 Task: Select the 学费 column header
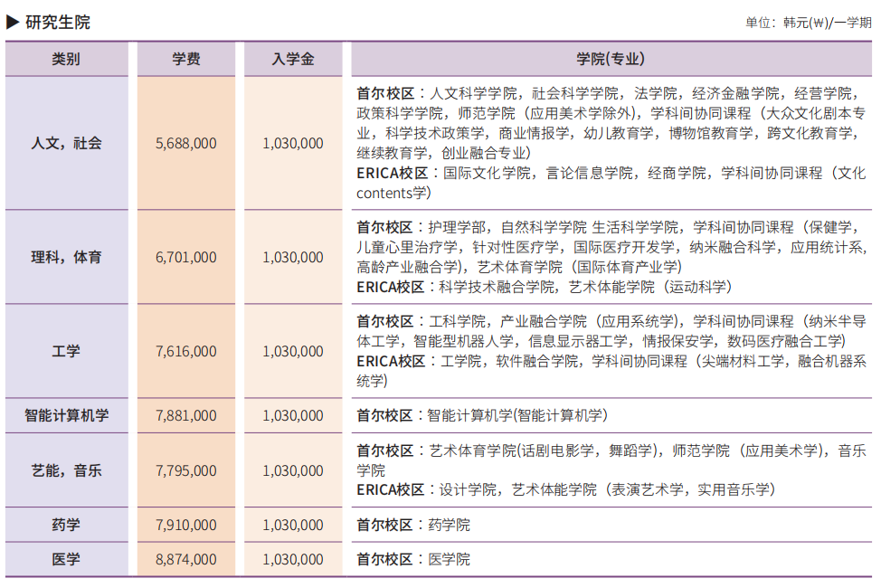pyautogui.click(x=186, y=59)
